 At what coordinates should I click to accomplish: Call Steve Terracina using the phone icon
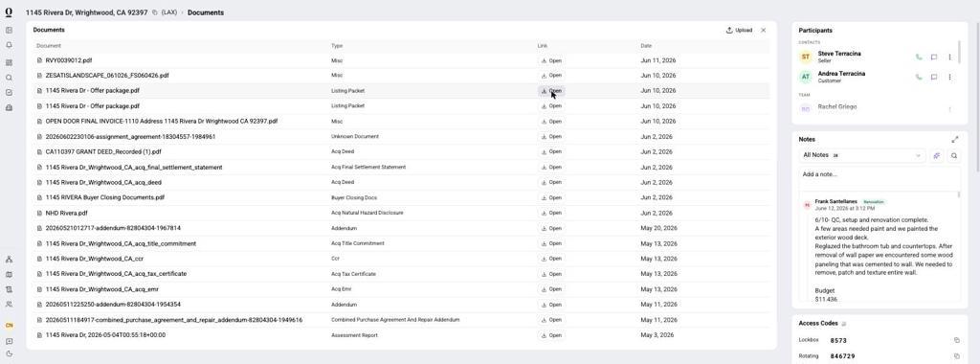point(918,57)
